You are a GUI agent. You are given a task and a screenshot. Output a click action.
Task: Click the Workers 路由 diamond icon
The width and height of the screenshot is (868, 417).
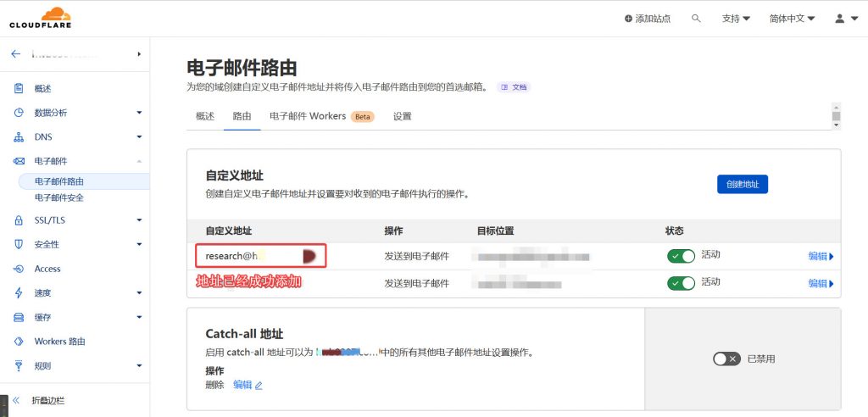tap(19, 342)
